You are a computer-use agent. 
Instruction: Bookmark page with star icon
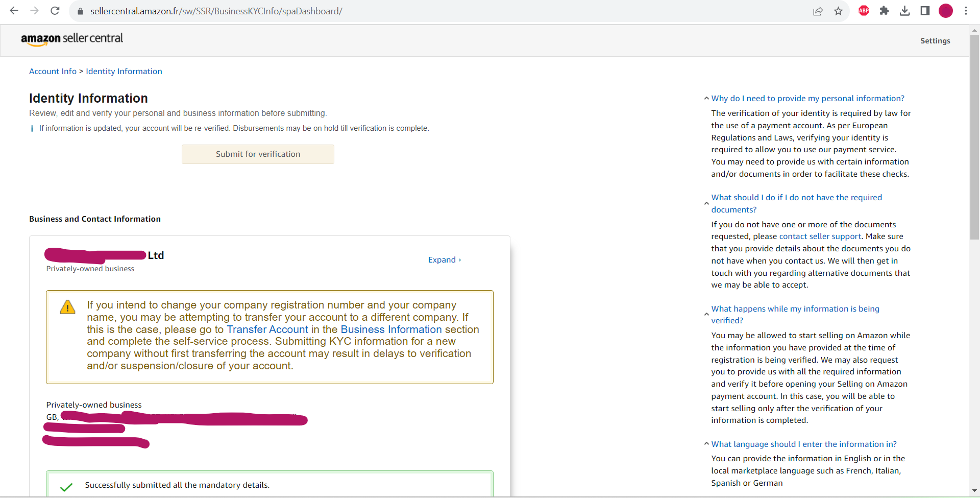pyautogui.click(x=838, y=11)
